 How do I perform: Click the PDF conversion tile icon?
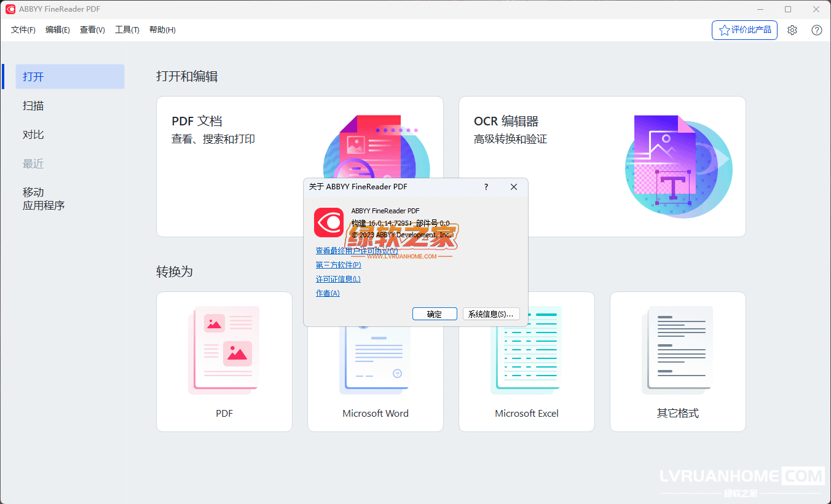(x=224, y=349)
